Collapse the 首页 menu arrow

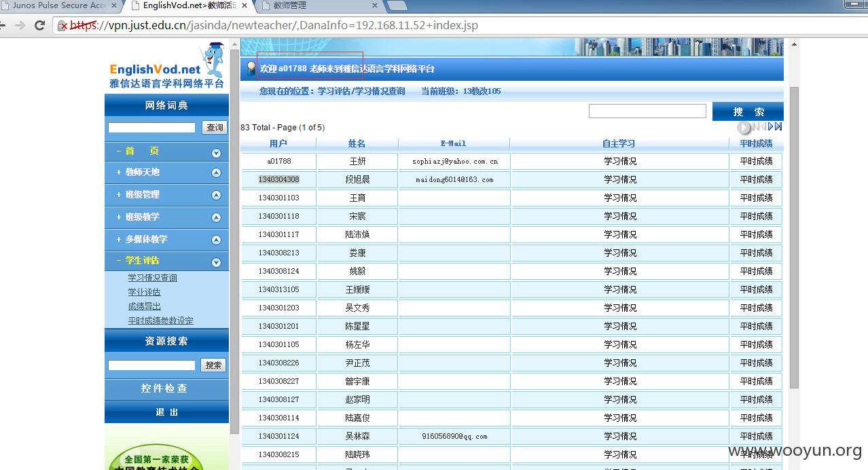click(216, 153)
